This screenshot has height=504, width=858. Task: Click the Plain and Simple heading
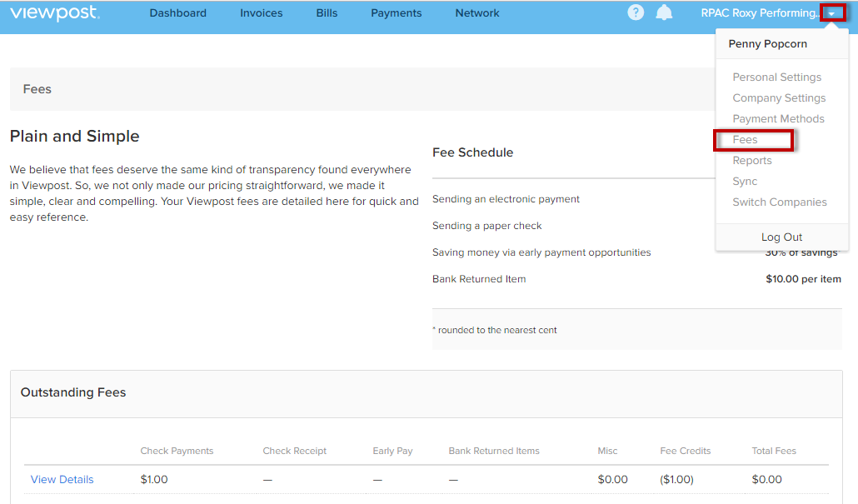[74, 136]
